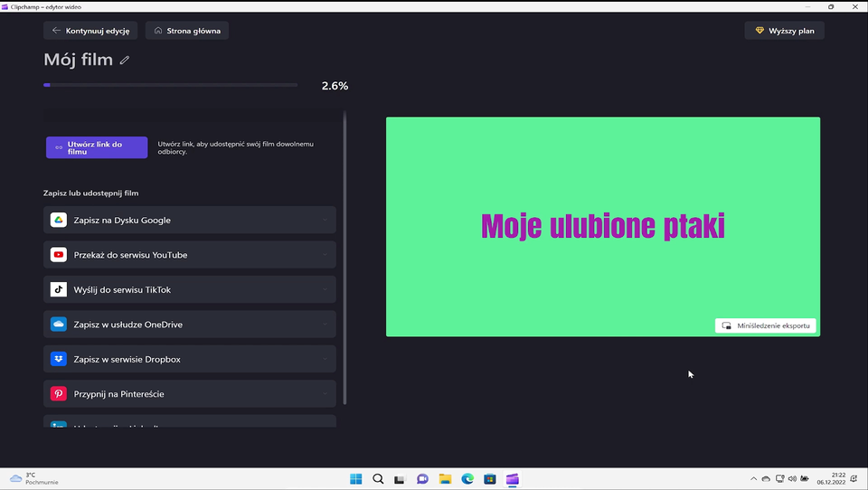
Task: Click the OneDrive cloud icon
Action: click(58, 325)
